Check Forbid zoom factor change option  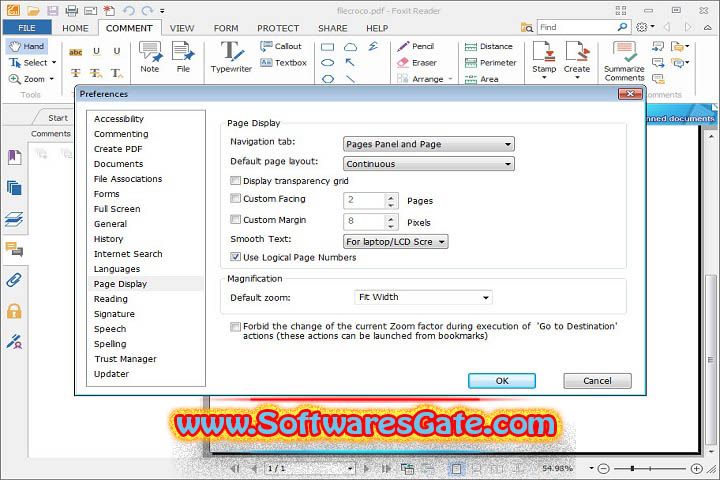(x=235, y=327)
